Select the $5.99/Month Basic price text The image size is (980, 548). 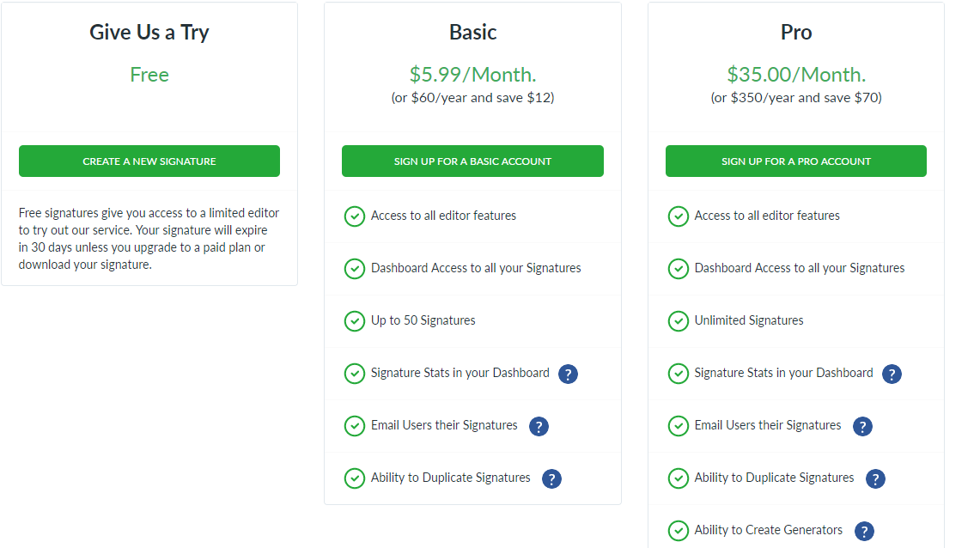tap(472, 75)
